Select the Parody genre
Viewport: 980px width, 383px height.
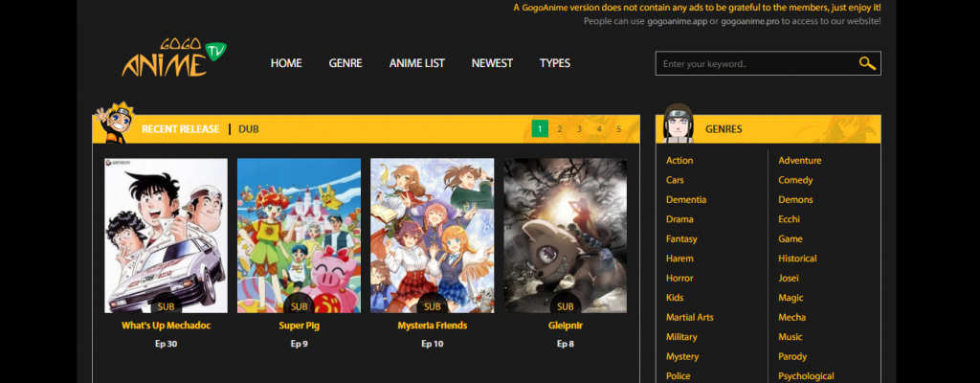792,356
